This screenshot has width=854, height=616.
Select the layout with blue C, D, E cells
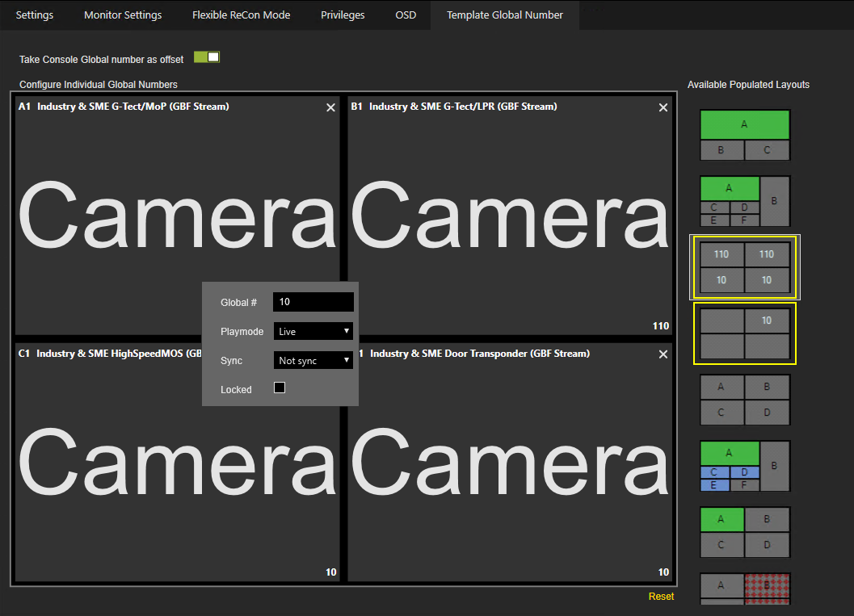[744, 466]
